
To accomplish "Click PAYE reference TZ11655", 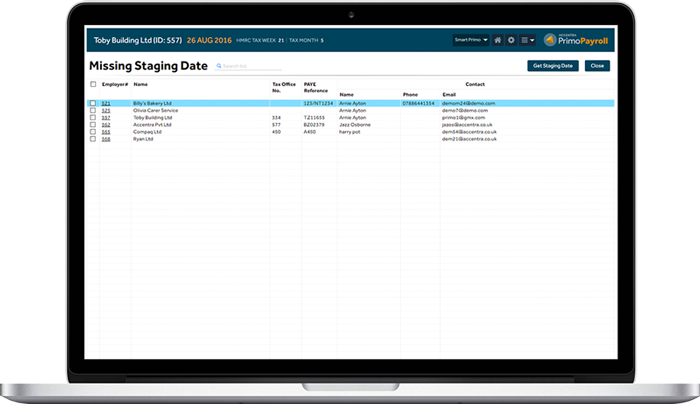I will coord(314,117).
